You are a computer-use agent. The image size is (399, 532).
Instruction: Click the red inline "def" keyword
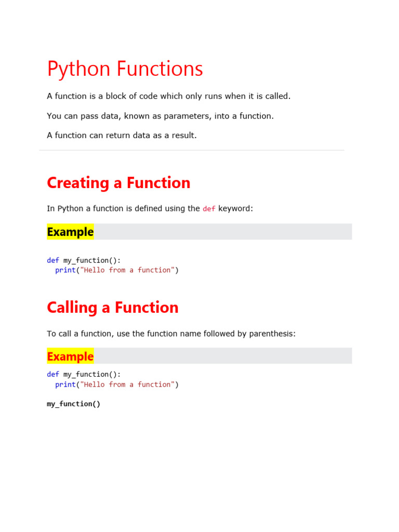(209, 209)
